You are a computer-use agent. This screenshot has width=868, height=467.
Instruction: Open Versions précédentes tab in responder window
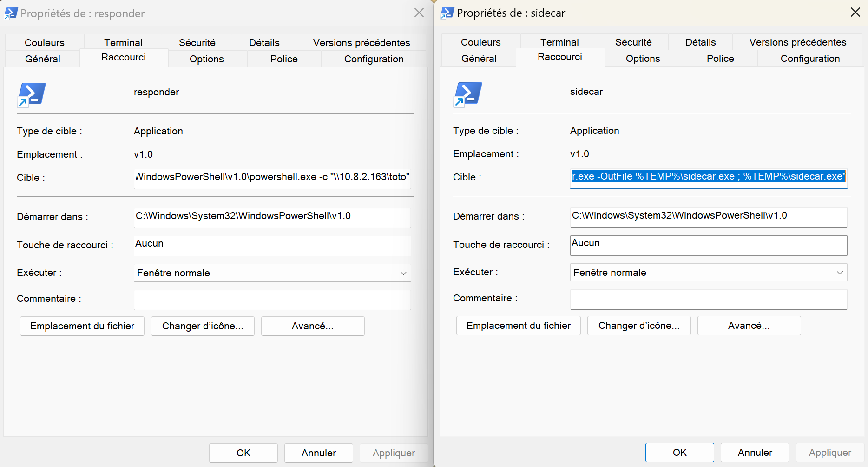tap(362, 42)
